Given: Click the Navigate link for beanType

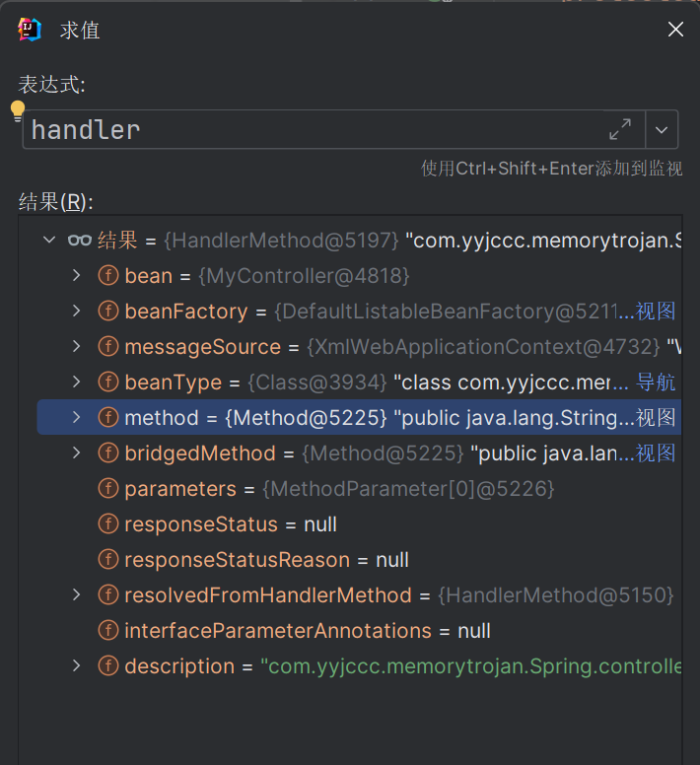Looking at the screenshot, I should [x=656, y=382].
